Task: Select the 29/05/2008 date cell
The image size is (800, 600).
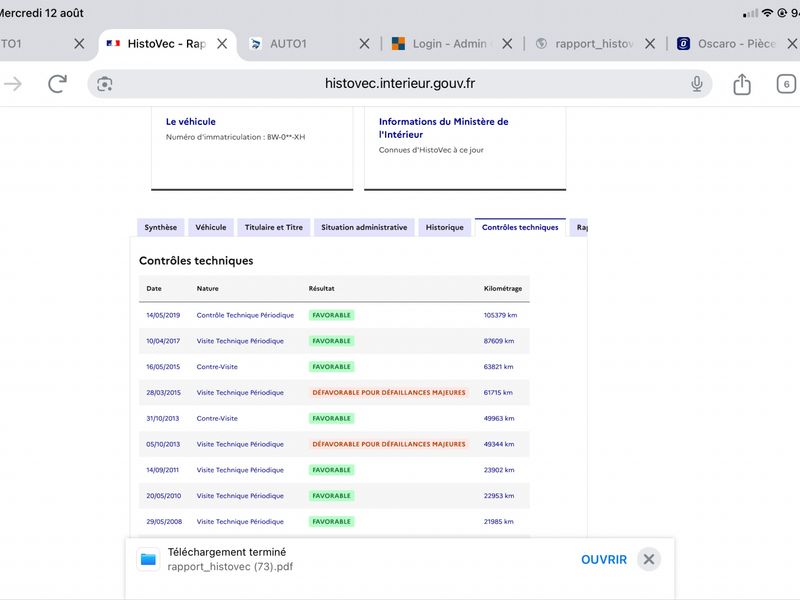Action: [164, 521]
